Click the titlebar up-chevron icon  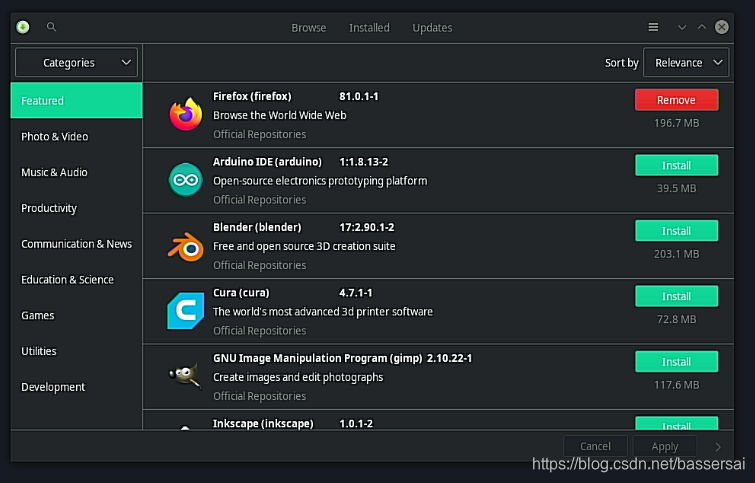click(702, 27)
